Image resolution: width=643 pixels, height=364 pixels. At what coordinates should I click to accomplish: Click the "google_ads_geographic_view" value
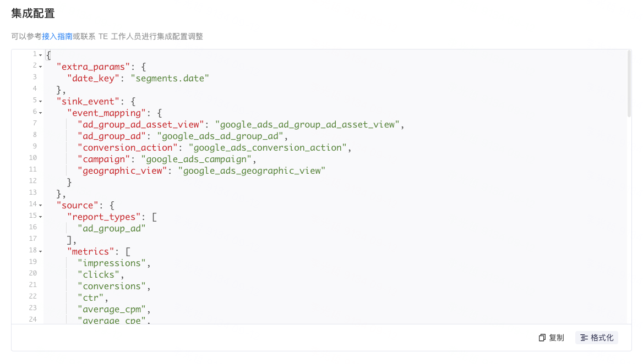252,171
